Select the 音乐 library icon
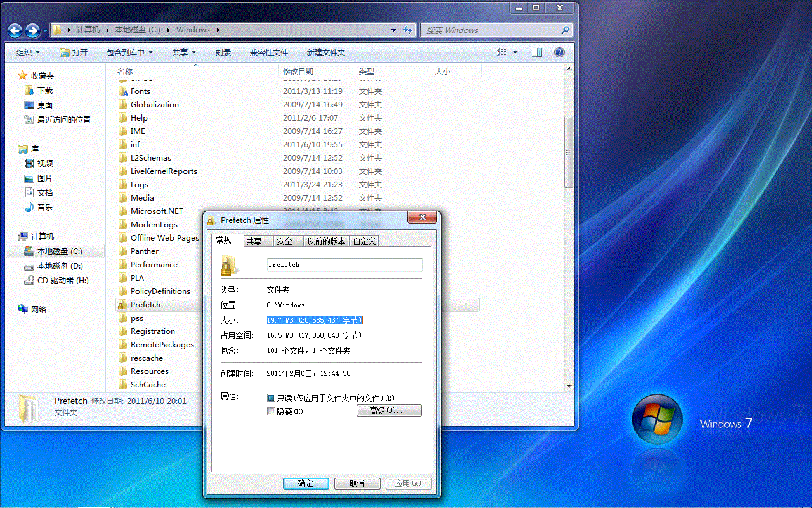This screenshot has width=812, height=508. [29, 207]
